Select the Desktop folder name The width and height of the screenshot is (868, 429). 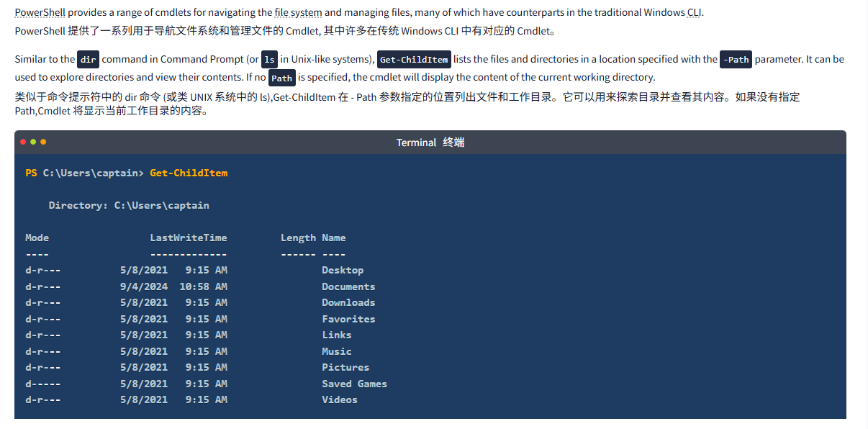coord(343,270)
